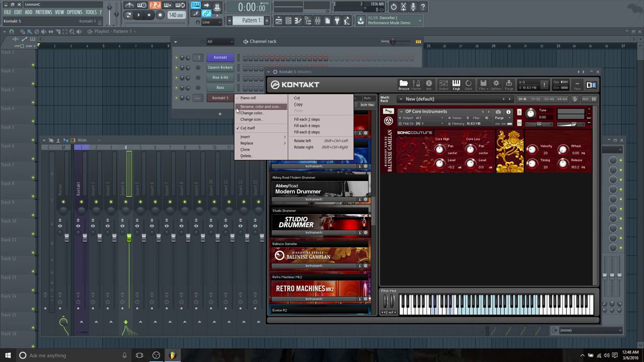Open the piano roll toolbar icon

(298, 21)
